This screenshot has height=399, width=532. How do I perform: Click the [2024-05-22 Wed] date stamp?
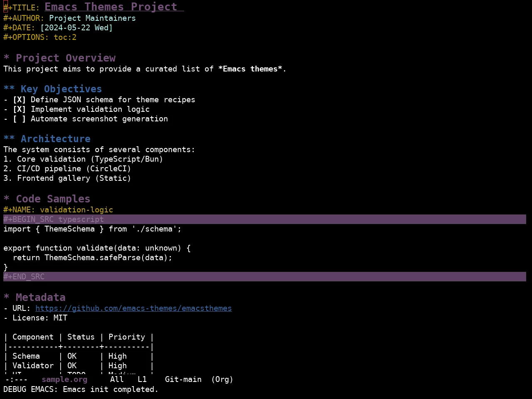[x=76, y=28]
